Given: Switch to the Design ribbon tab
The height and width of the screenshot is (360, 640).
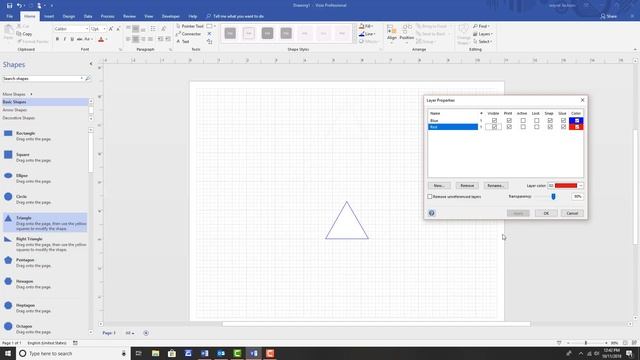Looking at the screenshot, I should [69, 16].
